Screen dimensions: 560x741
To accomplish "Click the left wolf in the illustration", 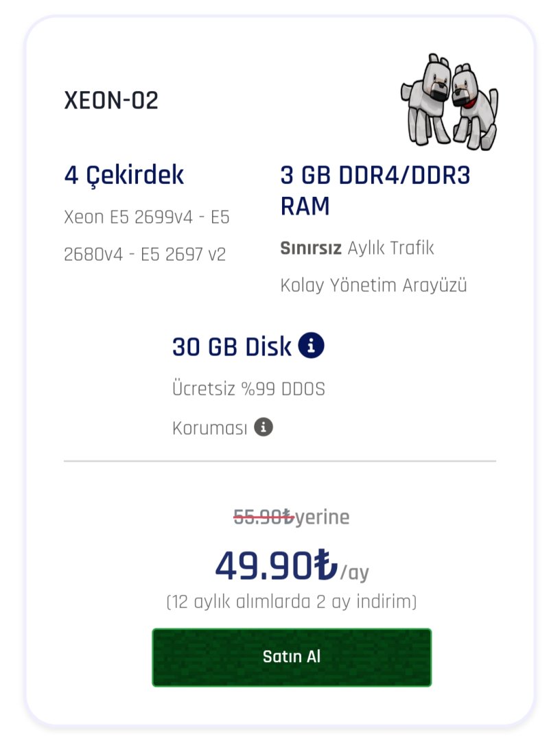I will [427, 101].
